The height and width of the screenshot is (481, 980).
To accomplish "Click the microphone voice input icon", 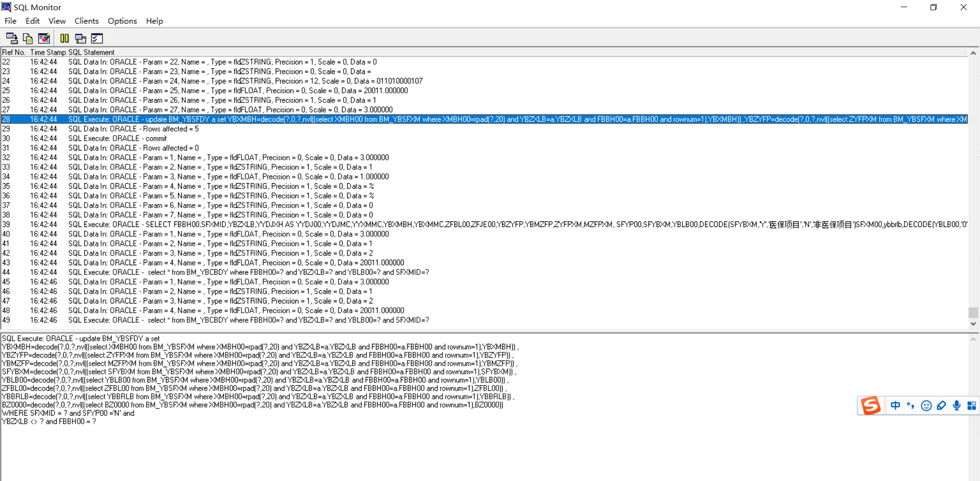I will click(957, 406).
